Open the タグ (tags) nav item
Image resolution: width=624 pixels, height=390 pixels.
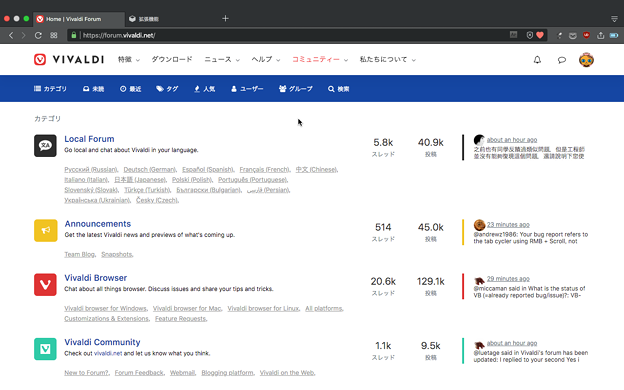pyautogui.click(x=167, y=89)
